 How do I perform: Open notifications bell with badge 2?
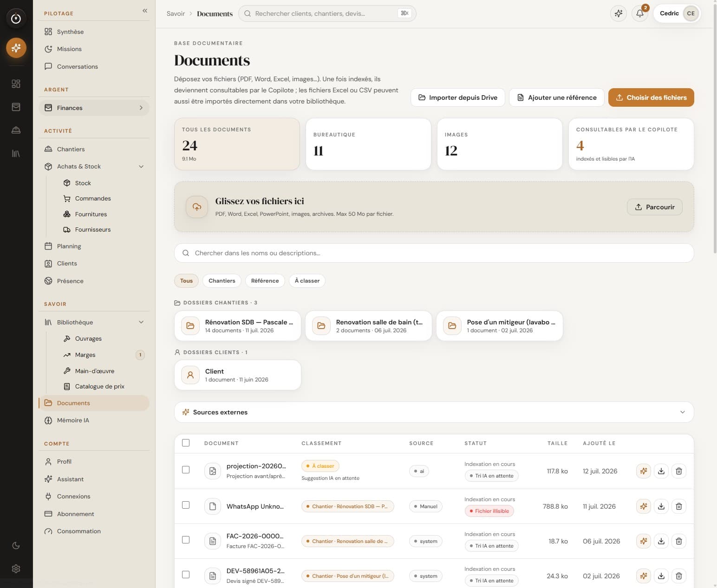pyautogui.click(x=640, y=13)
